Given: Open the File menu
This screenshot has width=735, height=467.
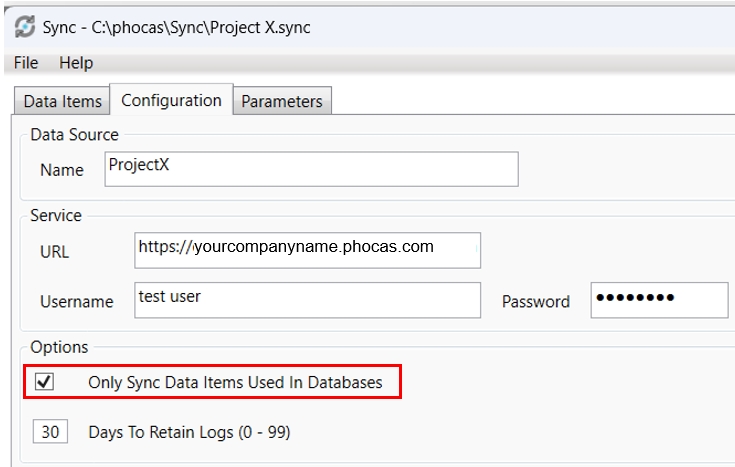Looking at the screenshot, I should (26, 63).
